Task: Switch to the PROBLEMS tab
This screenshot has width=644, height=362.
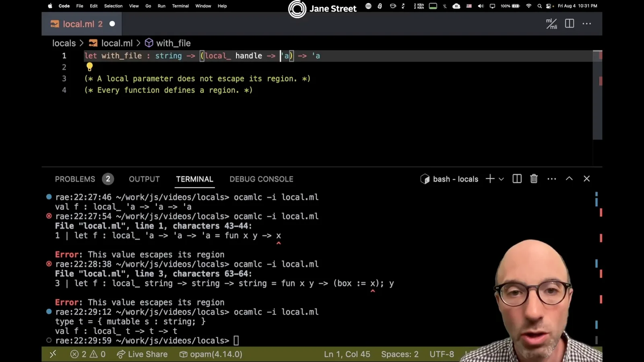Action: [x=75, y=179]
